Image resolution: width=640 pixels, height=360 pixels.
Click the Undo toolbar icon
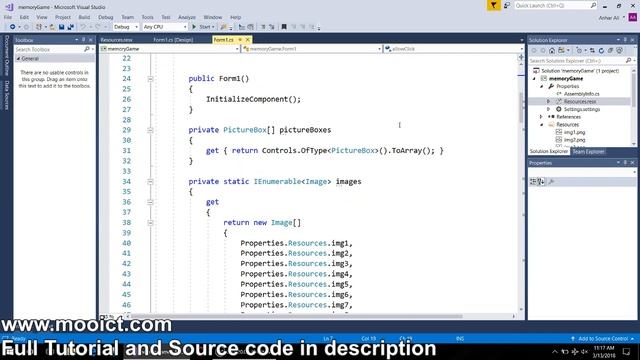coord(83,27)
